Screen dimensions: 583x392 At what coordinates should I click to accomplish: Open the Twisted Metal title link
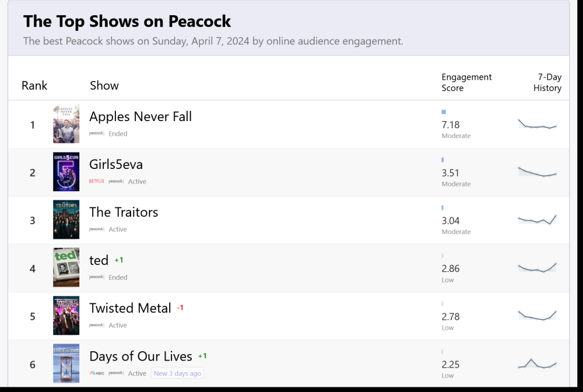pyautogui.click(x=130, y=308)
